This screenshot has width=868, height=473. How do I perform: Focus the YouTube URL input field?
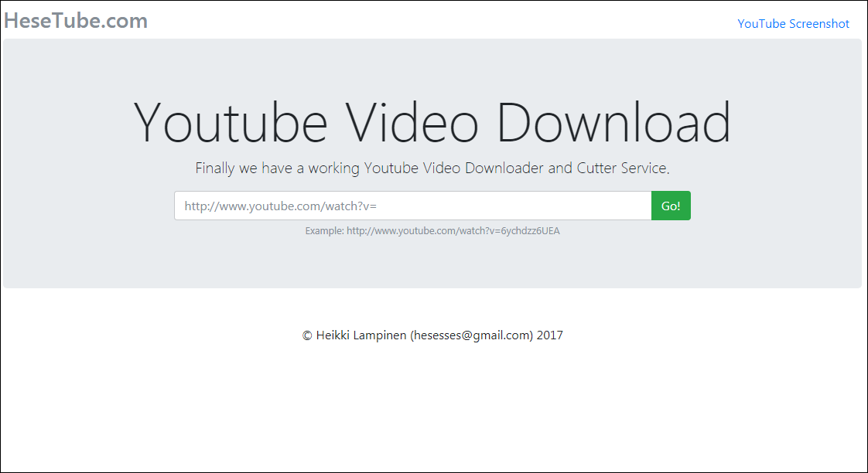[413, 206]
